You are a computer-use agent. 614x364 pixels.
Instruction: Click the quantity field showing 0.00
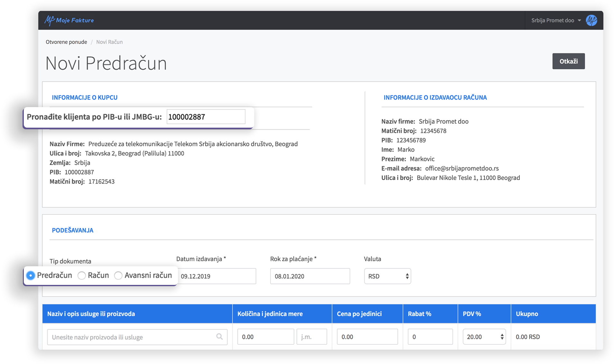pos(265,337)
